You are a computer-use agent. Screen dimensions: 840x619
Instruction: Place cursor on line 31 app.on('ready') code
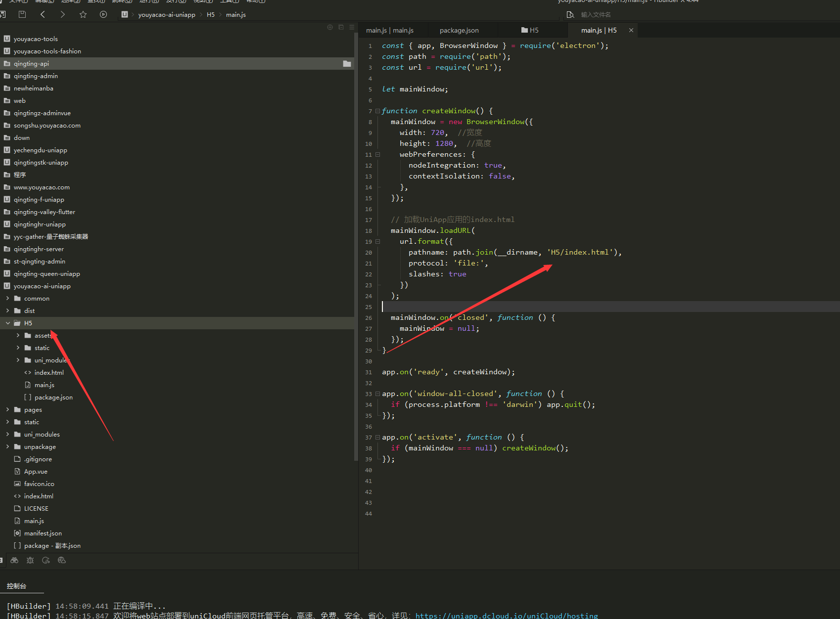coord(448,372)
